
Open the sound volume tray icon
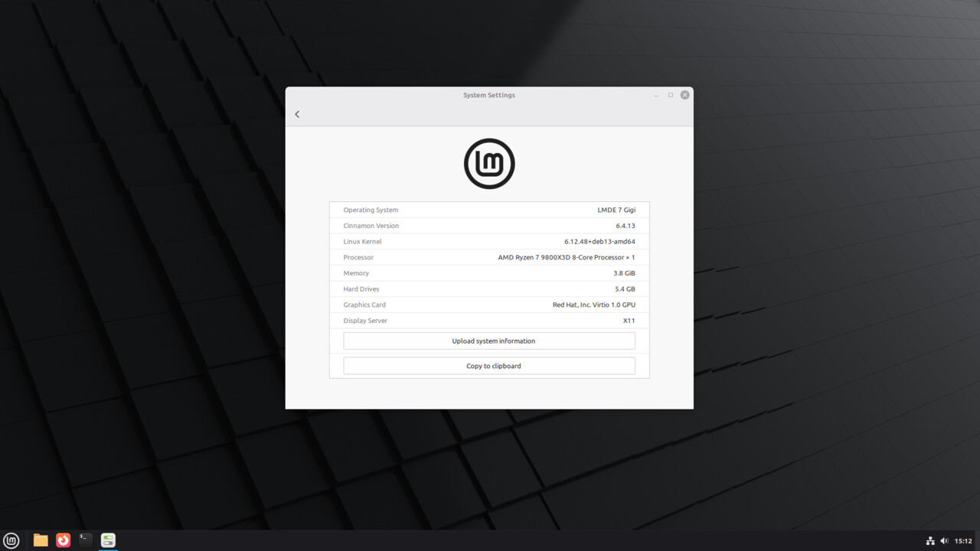tap(944, 541)
